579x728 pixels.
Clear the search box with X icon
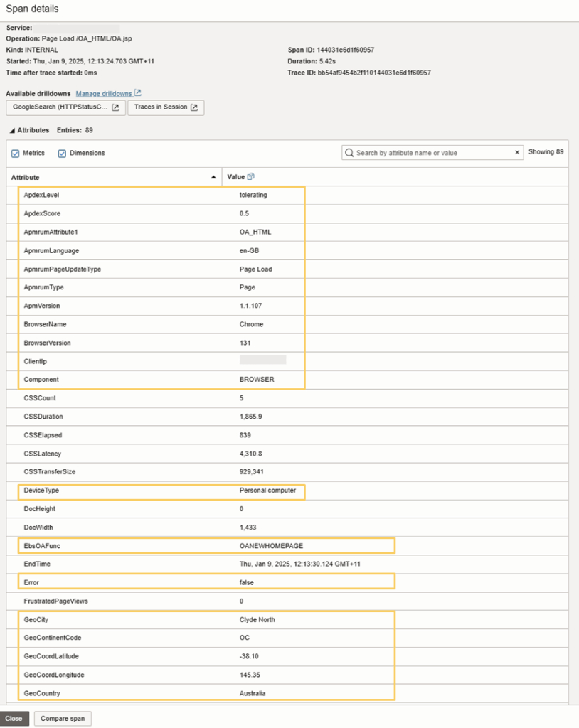point(517,152)
